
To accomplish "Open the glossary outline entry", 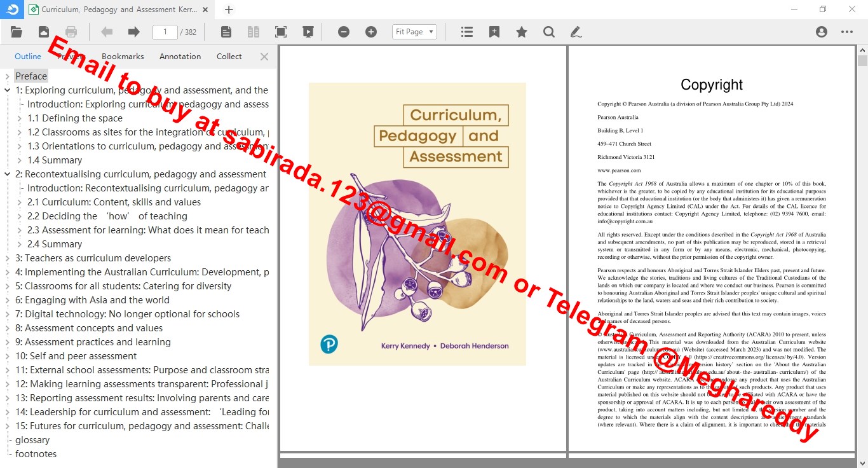I will (x=32, y=440).
